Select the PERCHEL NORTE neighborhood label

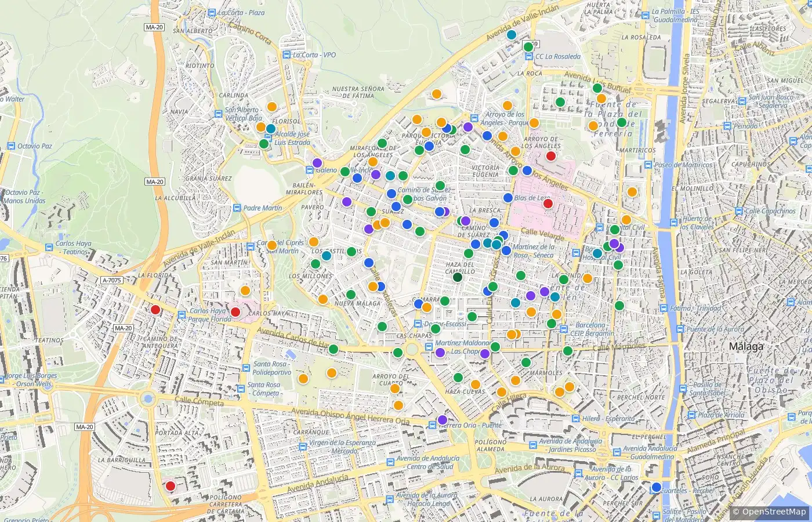tap(640, 397)
